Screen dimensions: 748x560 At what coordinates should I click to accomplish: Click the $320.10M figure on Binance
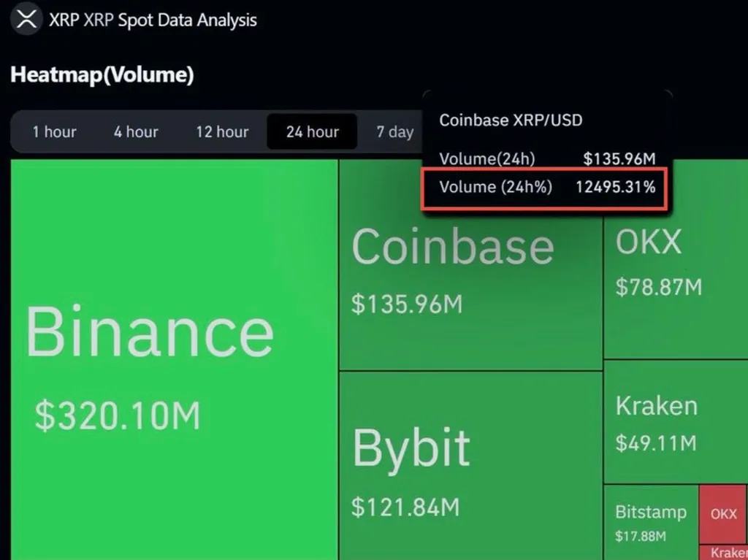(118, 415)
